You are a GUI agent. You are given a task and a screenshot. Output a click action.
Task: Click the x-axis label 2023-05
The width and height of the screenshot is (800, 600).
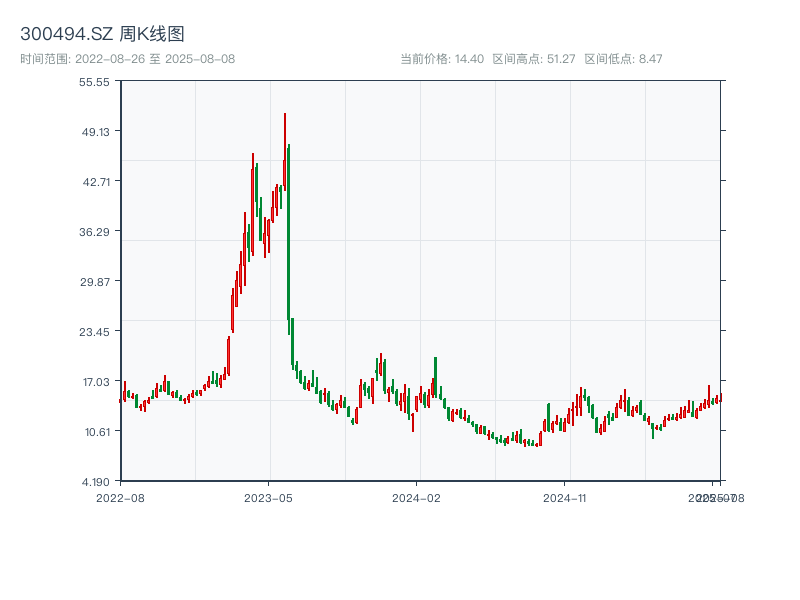[268, 498]
